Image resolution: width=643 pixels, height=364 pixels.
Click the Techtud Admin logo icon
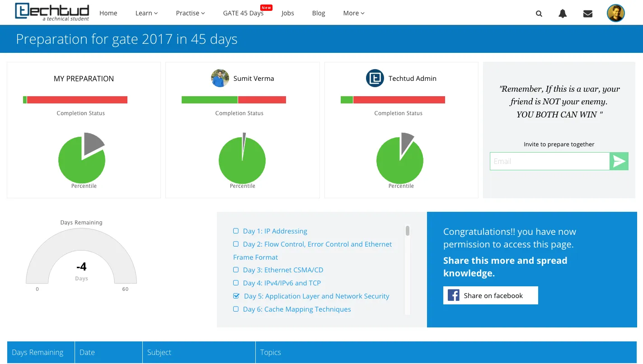point(375,78)
